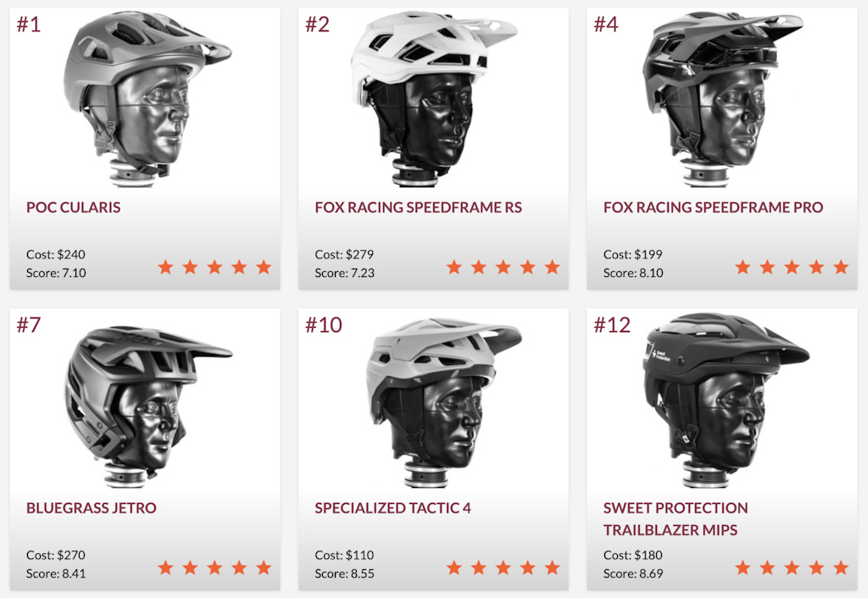Click the SPECIALIZED TACTIC 4 title
Screen dimensions: 868x598
click(392, 508)
